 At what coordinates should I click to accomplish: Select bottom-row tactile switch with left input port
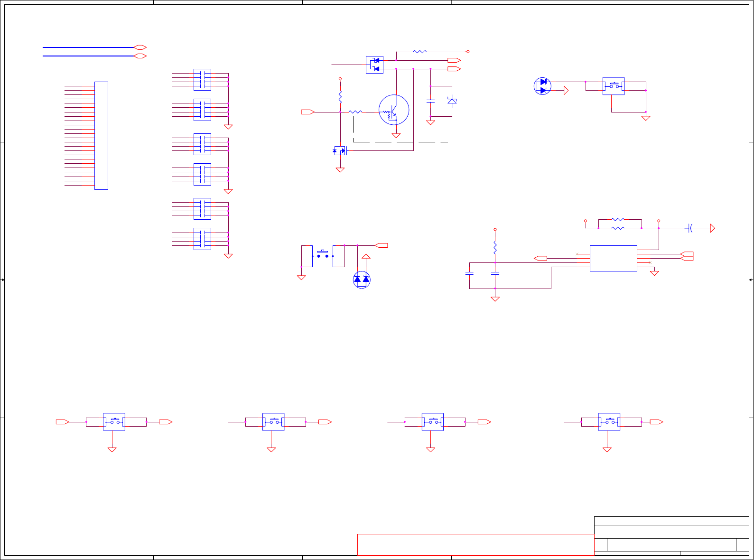(x=114, y=421)
